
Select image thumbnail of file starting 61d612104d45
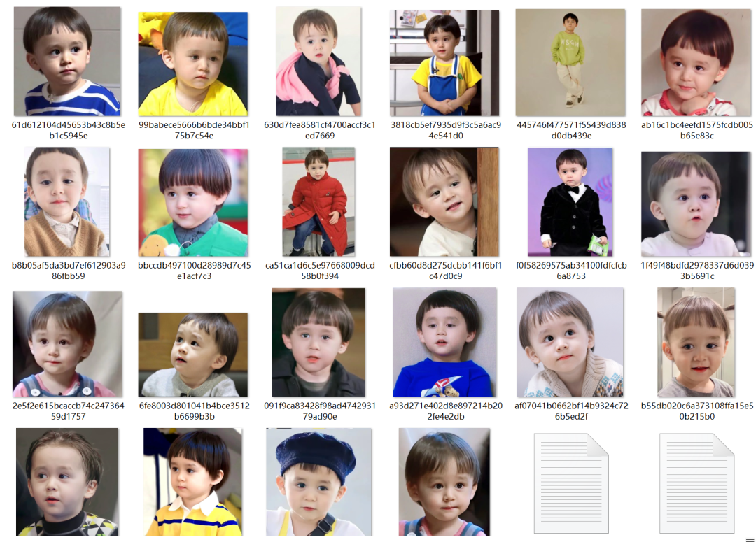pyautogui.click(x=67, y=61)
